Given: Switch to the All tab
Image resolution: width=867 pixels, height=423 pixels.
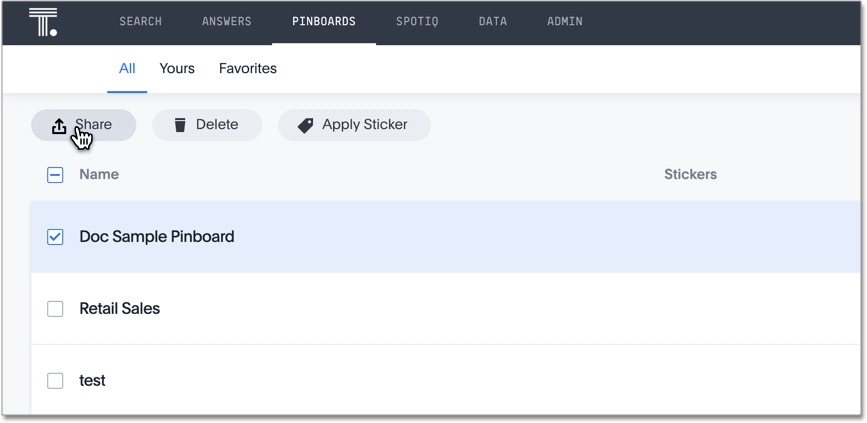Looking at the screenshot, I should (x=127, y=69).
